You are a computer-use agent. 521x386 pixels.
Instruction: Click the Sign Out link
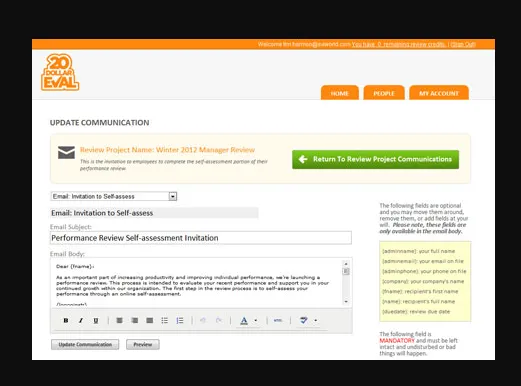pyautogui.click(x=463, y=44)
